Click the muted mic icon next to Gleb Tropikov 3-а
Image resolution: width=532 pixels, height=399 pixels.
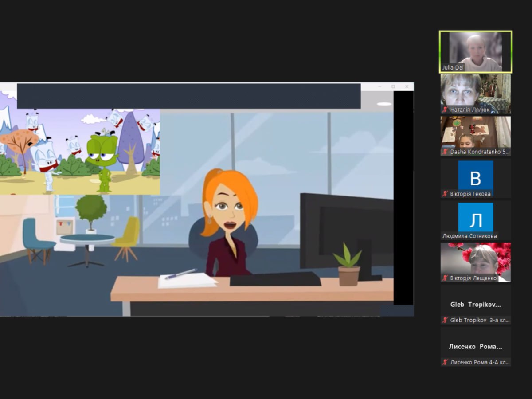pyautogui.click(x=445, y=320)
